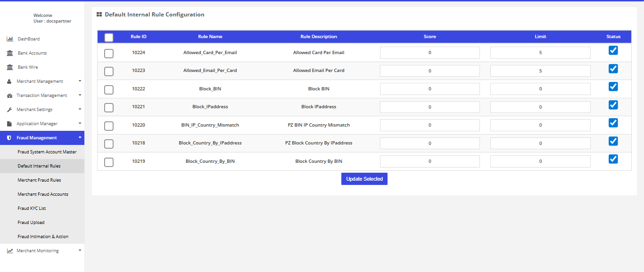Screen dimensions: 644x272
Task: Click the Merchant Settings wrench icon
Action: (x=9, y=110)
